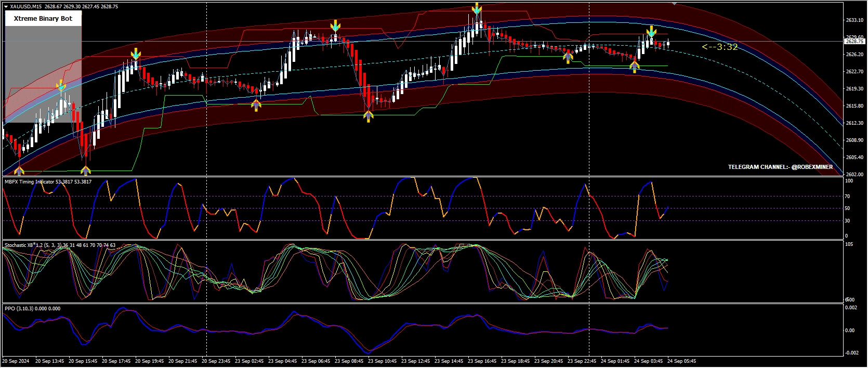Click the 23 Sep 16:45 time label

tap(482, 361)
